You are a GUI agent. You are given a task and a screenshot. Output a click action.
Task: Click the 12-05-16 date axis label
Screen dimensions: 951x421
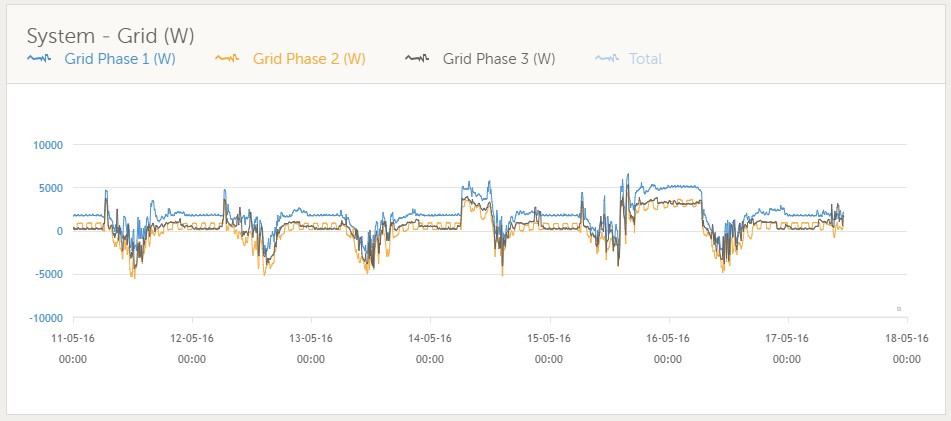[192, 338]
